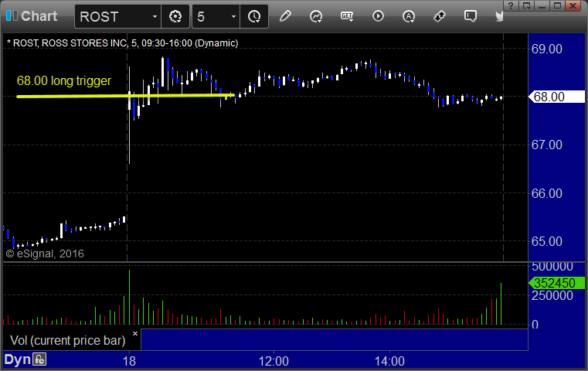Click the 18 date label on time axis
The image size is (588, 371).
pos(129,361)
